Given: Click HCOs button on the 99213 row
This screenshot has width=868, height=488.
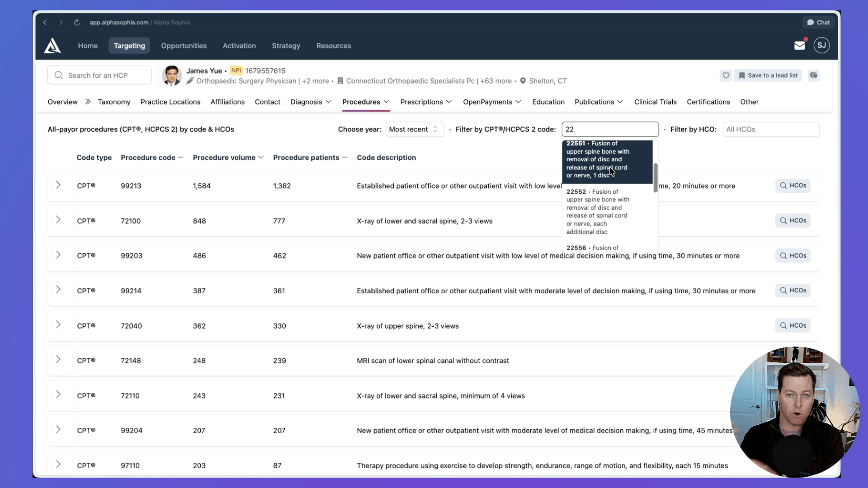Looking at the screenshot, I should 793,185.
